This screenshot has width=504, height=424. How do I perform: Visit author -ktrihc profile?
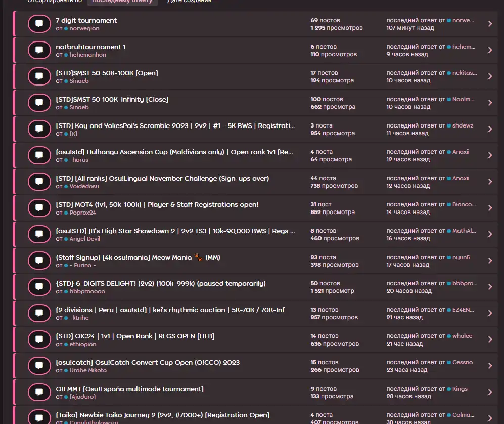coord(79,318)
